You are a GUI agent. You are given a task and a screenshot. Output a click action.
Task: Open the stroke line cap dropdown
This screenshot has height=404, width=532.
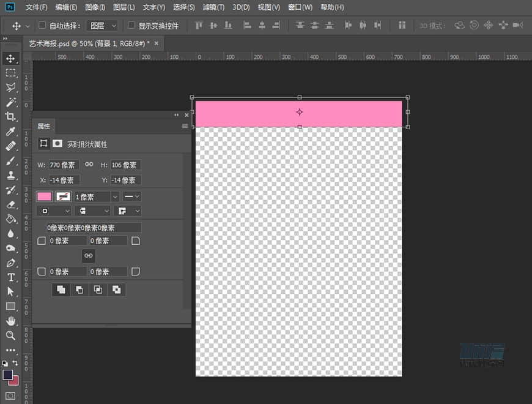[x=92, y=211]
